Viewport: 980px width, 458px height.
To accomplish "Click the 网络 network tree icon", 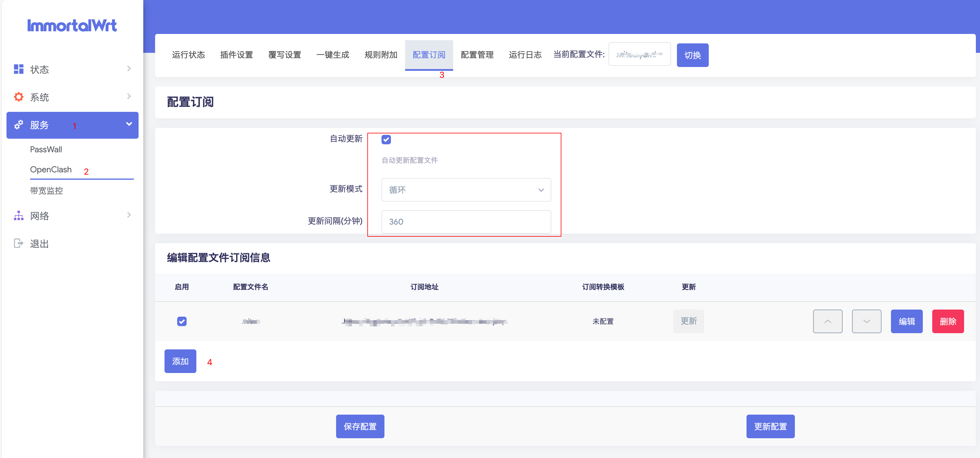I will (x=19, y=215).
